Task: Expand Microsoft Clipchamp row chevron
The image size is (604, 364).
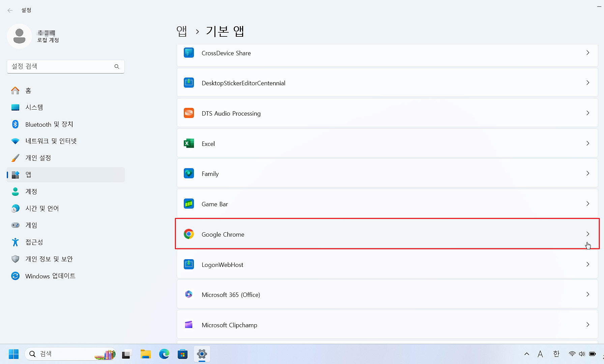Action: [x=588, y=325]
